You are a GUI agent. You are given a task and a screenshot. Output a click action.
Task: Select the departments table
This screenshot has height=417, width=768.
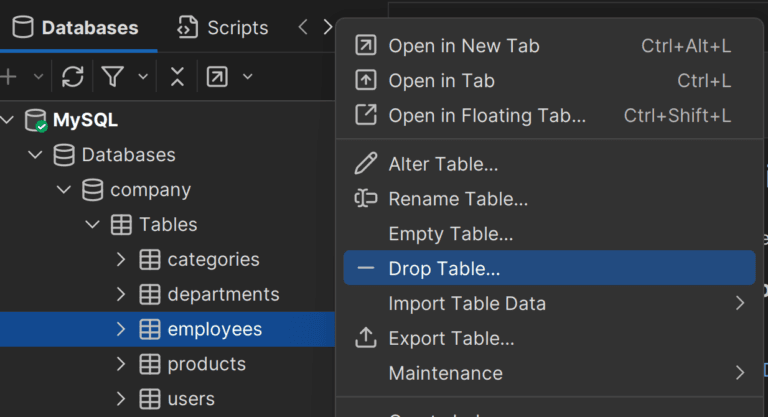pos(223,294)
